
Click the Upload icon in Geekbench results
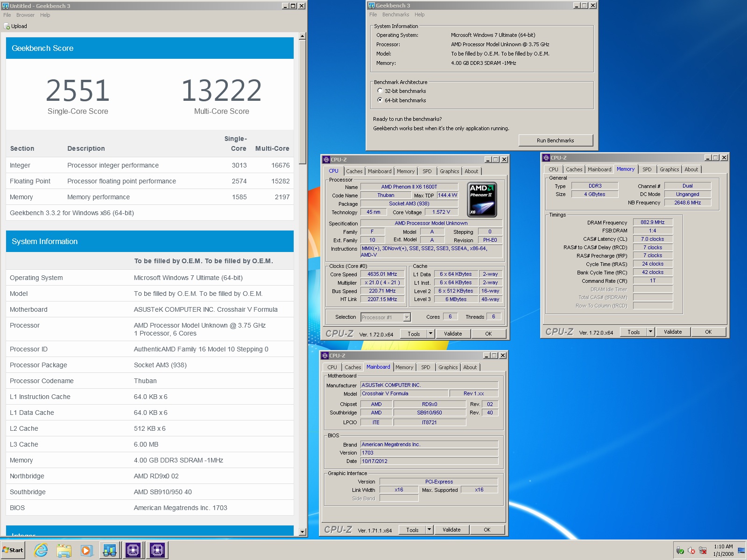(7, 26)
